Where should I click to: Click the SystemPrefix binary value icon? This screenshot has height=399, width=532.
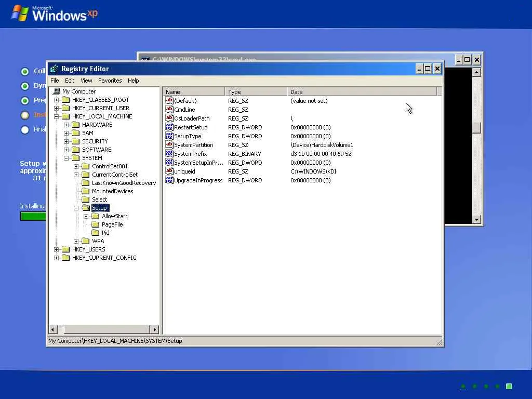tap(169, 153)
